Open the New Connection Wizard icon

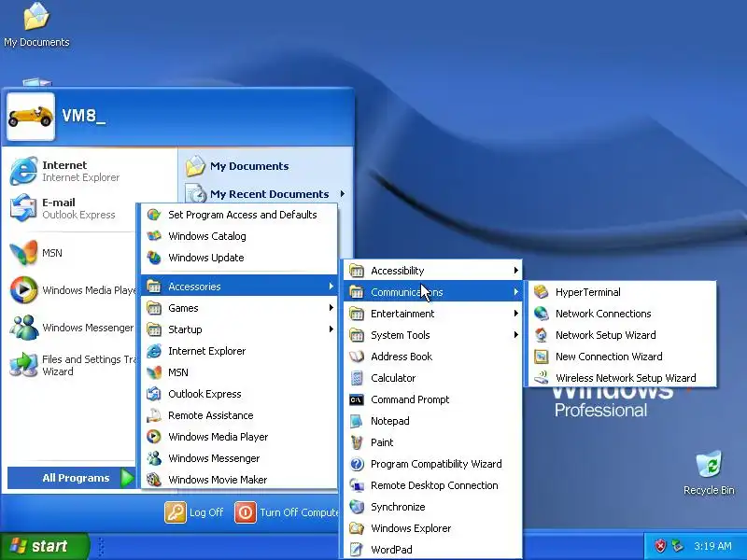coord(542,357)
